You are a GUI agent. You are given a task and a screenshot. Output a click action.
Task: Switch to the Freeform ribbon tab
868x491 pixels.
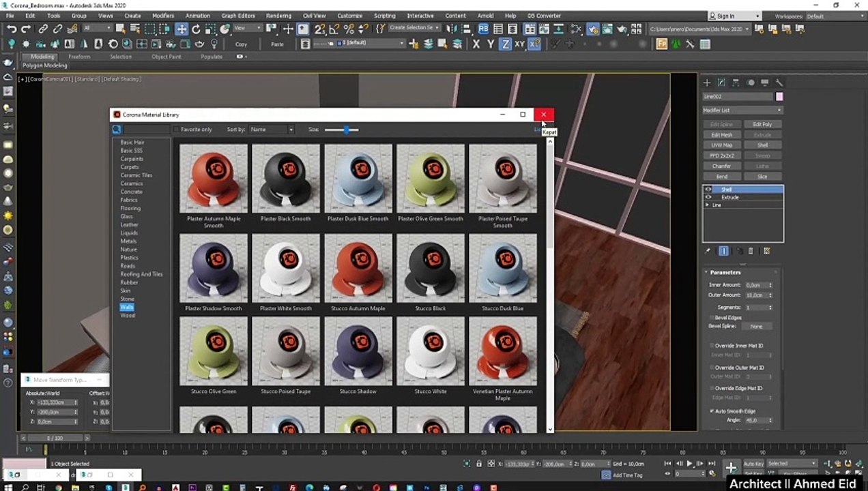pos(79,57)
